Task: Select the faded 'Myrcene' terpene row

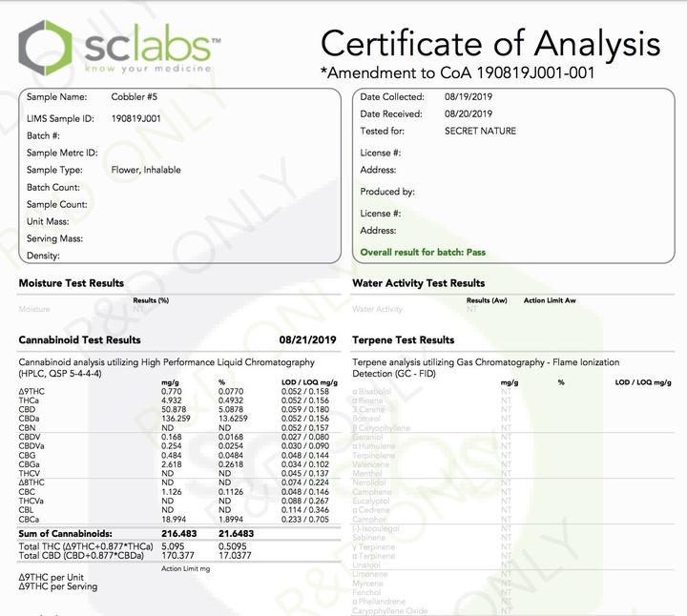Action: [x=367, y=584]
